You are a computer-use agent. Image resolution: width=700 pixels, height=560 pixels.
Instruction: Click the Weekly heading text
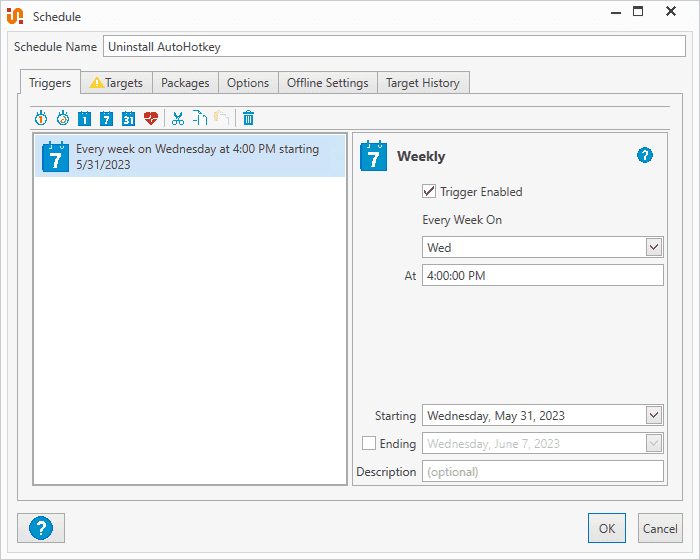[421, 156]
